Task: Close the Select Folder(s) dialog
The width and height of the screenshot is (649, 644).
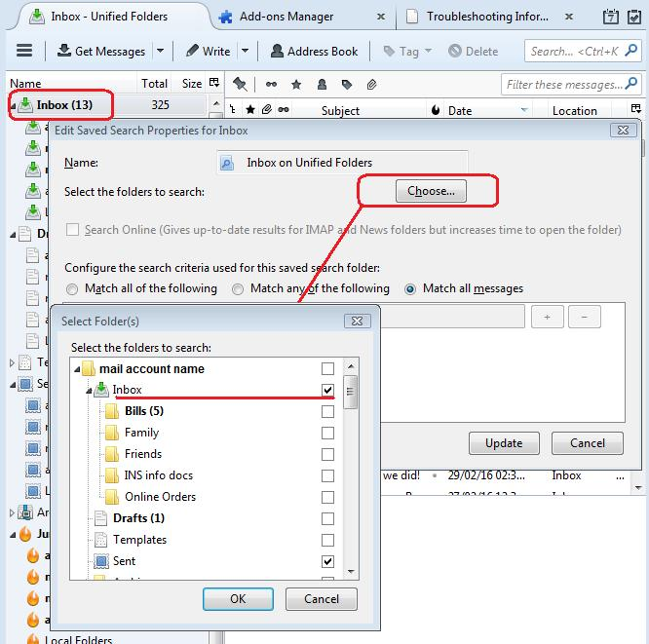Action: coord(358,322)
